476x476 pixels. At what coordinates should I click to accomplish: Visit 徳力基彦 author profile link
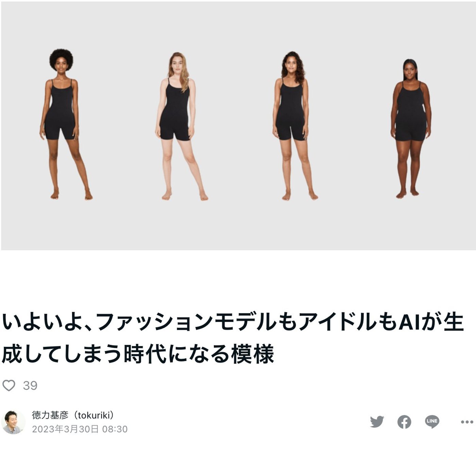[x=50, y=415]
